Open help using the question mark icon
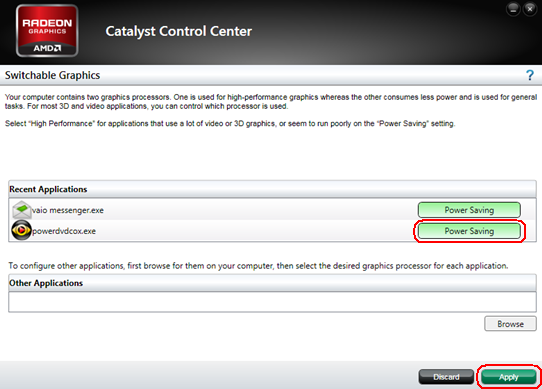Image resolution: width=542 pixels, height=389 pixels. [x=530, y=75]
